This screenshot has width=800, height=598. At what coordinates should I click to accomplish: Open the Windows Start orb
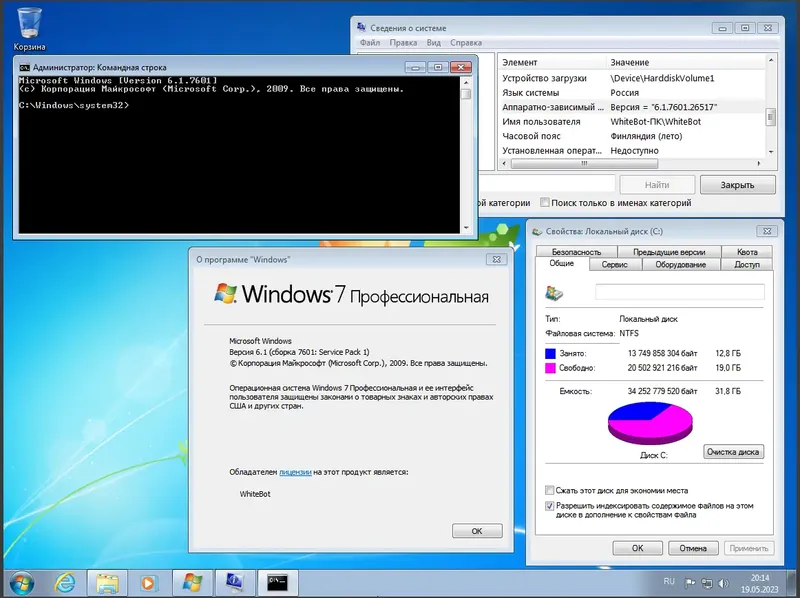(22, 583)
